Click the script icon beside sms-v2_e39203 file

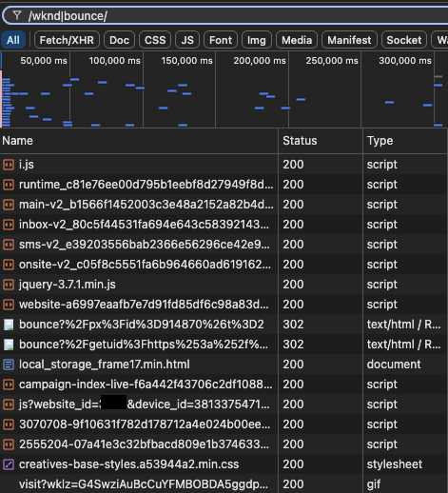coord(9,245)
